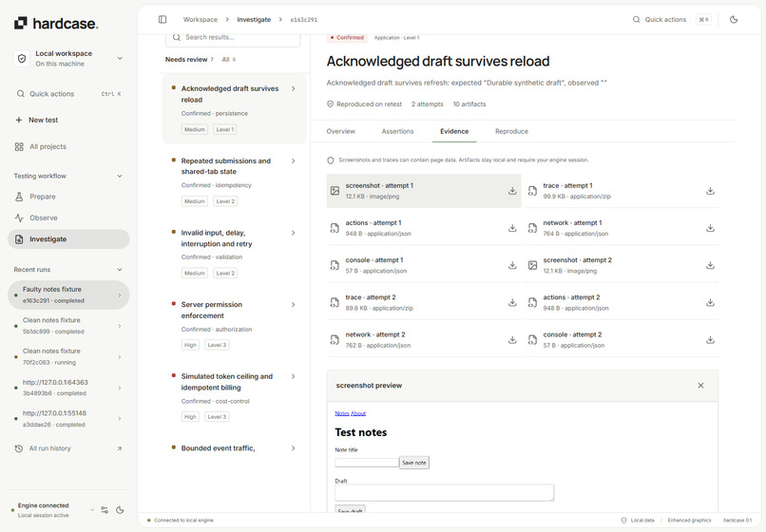766x532 pixels.
Task: Open Clean notes fixture run 70f2c063
Action: (68, 356)
